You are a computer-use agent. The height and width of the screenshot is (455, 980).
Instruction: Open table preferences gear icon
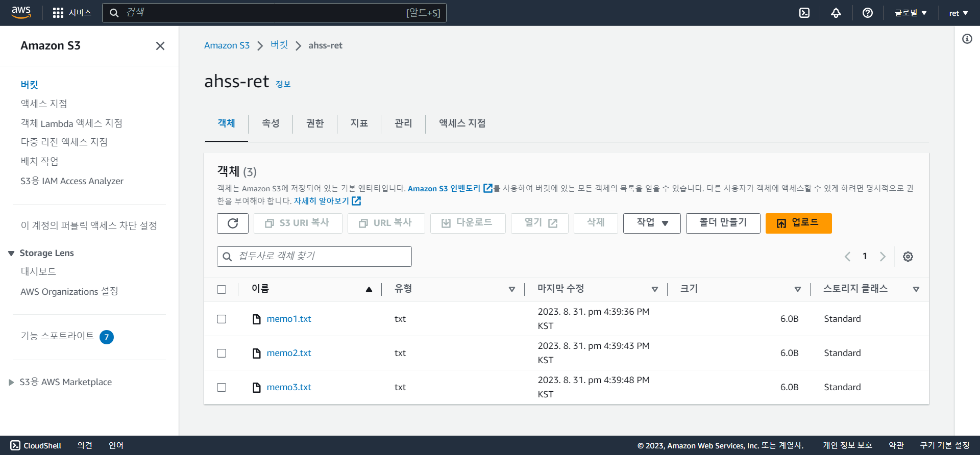click(x=908, y=257)
